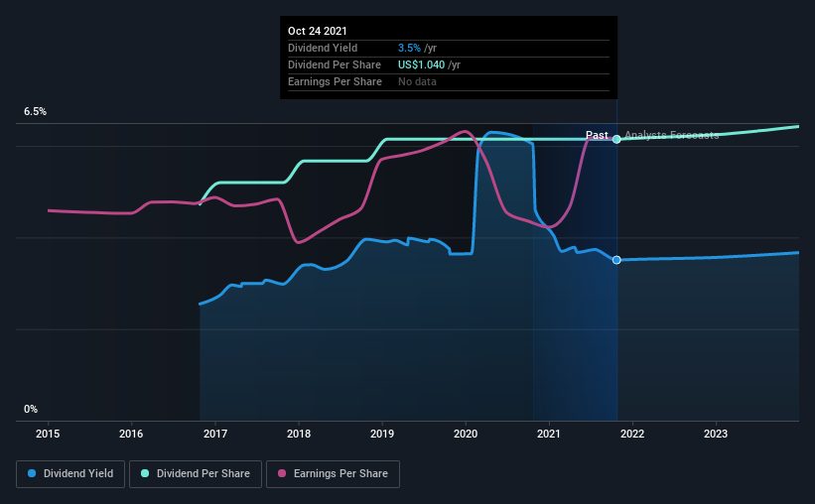Click the Oct 24 2021 tooltip date
This screenshot has height=504, width=815.
coord(317,31)
